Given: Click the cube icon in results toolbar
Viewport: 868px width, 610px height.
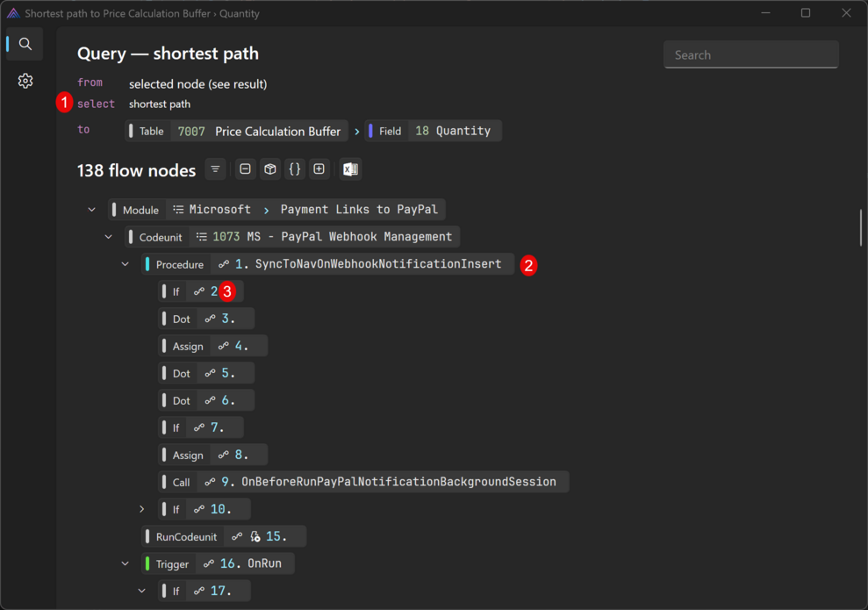Looking at the screenshot, I should [x=270, y=169].
